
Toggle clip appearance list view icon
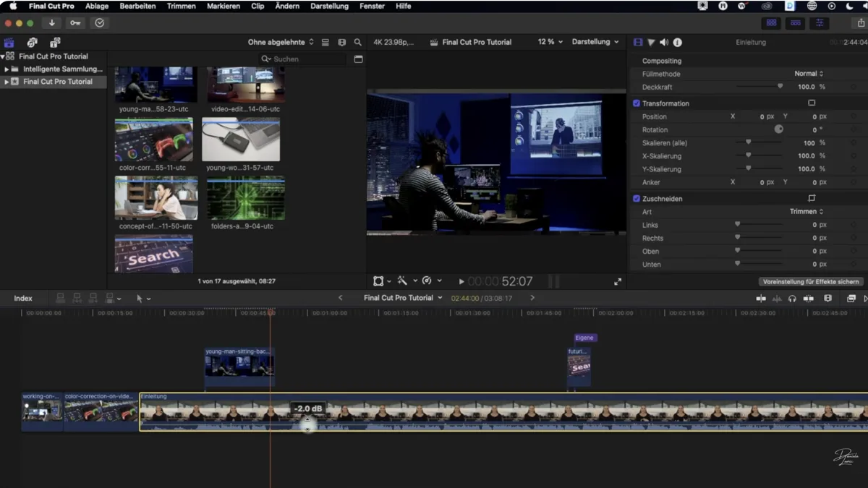pos(325,43)
